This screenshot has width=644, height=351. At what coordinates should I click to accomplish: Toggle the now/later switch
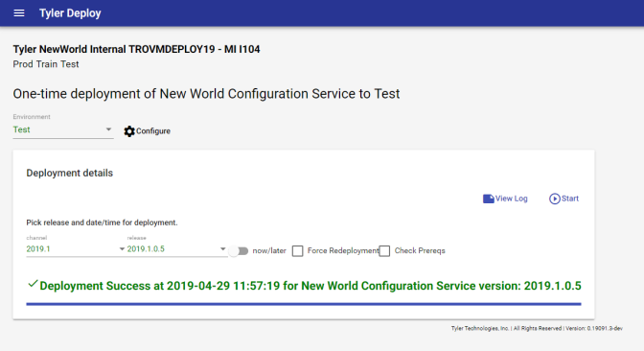click(239, 250)
